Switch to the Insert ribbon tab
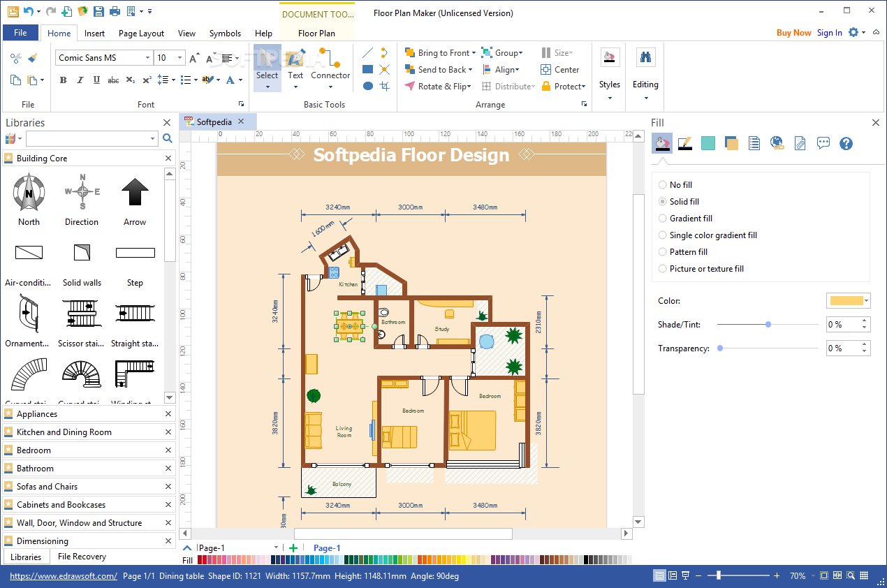887x588 pixels. [95, 33]
